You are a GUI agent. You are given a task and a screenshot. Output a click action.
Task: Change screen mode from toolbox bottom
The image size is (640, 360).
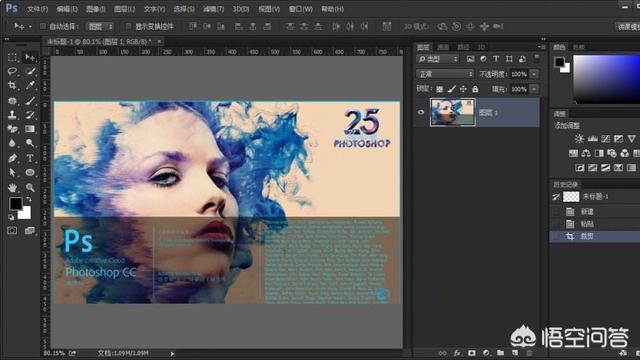[x=30, y=231]
